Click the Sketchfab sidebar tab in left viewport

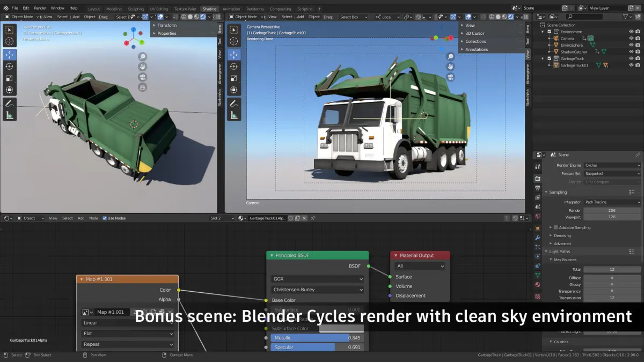tap(219, 97)
